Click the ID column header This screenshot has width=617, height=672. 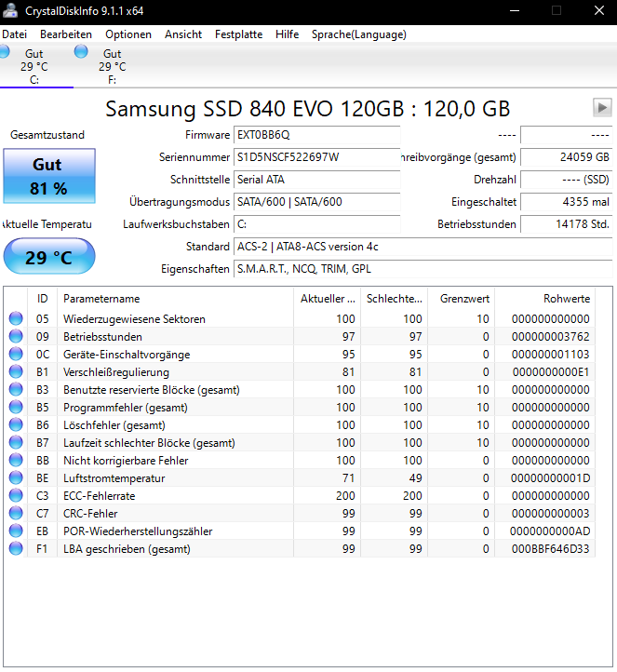point(42,298)
